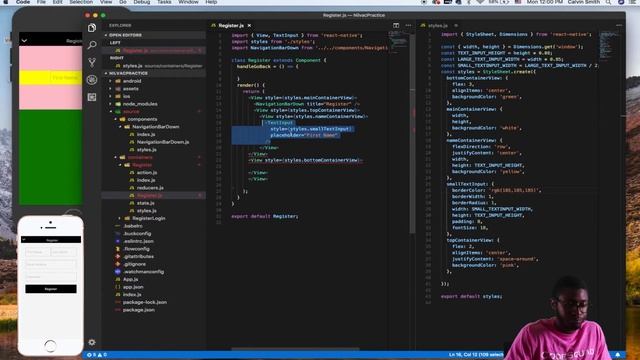
Task: Open package-lock.json in explorer
Action: (x=144, y=302)
